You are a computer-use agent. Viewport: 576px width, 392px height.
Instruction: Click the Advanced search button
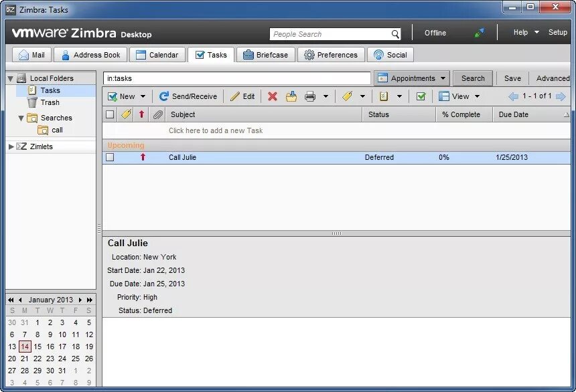tap(553, 78)
